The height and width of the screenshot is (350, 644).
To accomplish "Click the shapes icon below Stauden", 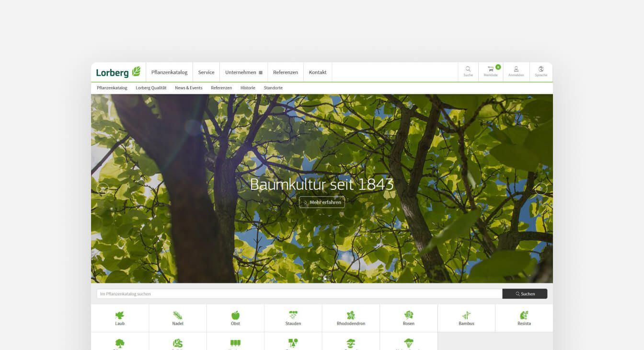I will 293,343.
